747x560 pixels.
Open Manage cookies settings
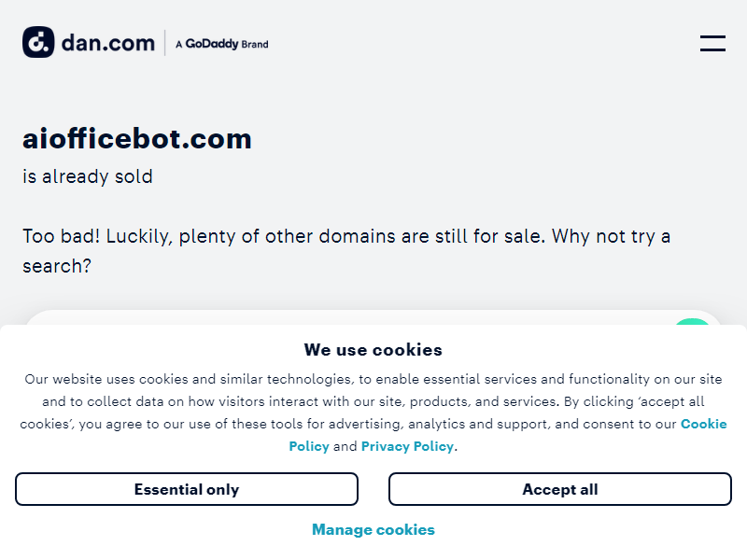tap(373, 530)
